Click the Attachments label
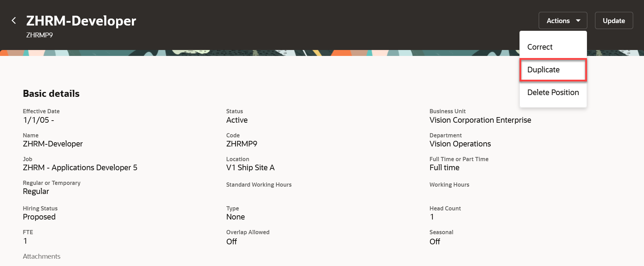The height and width of the screenshot is (266, 644). tap(42, 256)
